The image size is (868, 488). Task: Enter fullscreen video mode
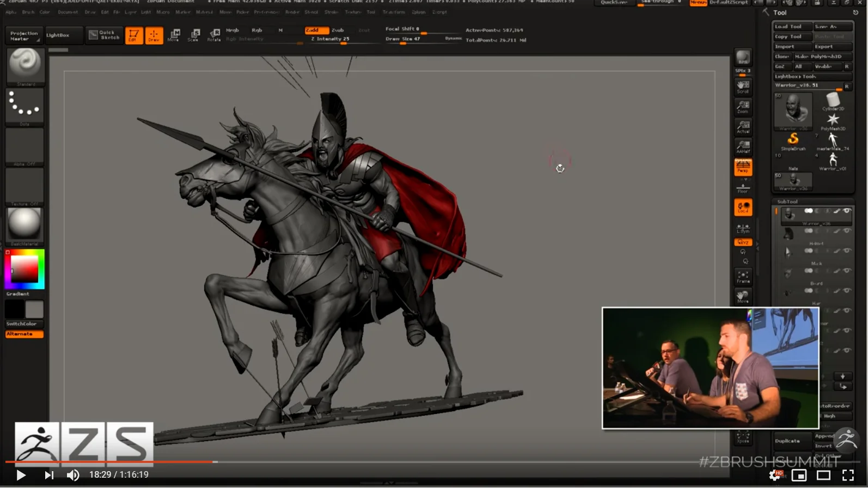848,475
